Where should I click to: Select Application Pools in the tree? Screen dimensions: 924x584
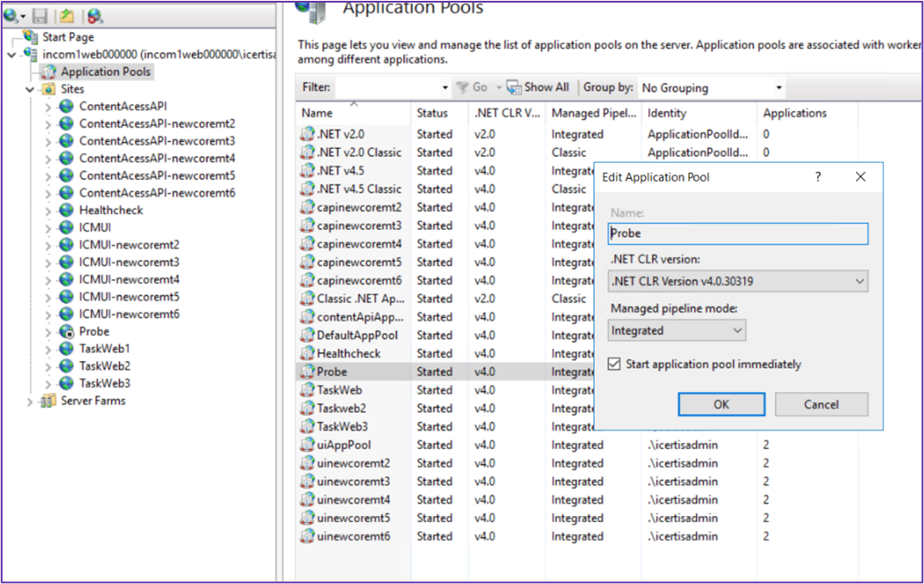[105, 71]
